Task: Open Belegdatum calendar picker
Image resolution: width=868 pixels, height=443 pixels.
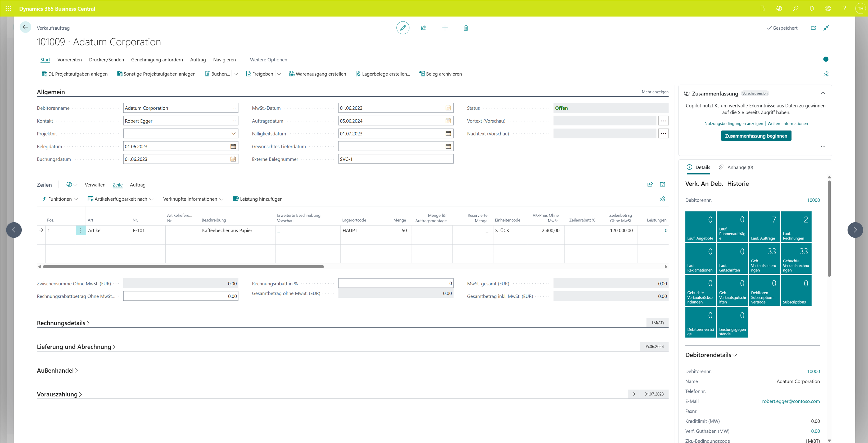Action: pyautogui.click(x=233, y=147)
